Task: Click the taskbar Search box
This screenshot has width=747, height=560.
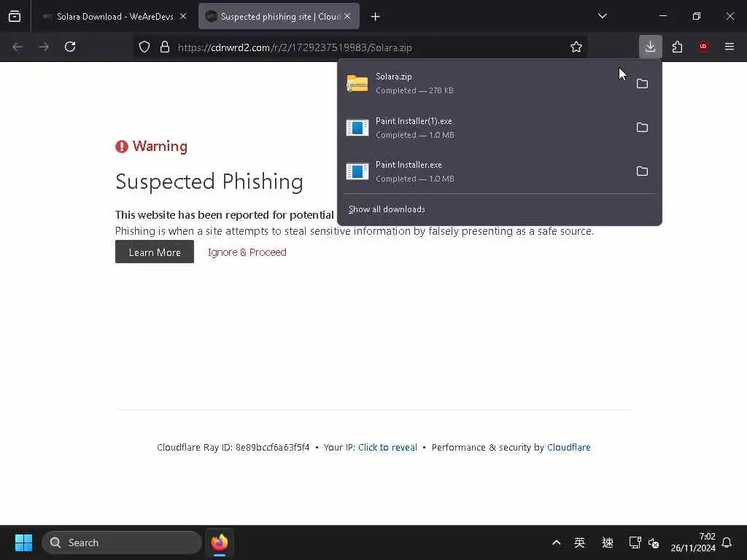Action: point(122,542)
